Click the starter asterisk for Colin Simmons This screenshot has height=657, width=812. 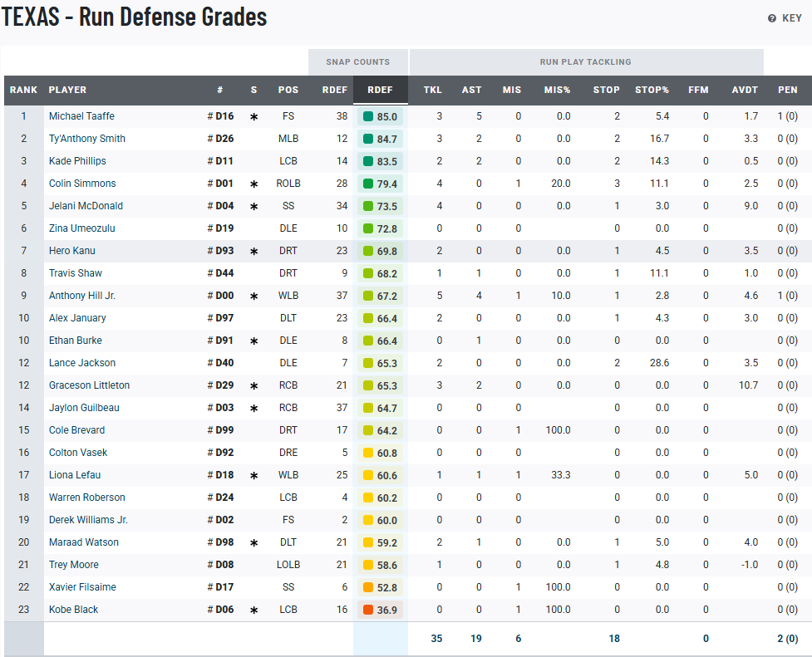point(253,184)
